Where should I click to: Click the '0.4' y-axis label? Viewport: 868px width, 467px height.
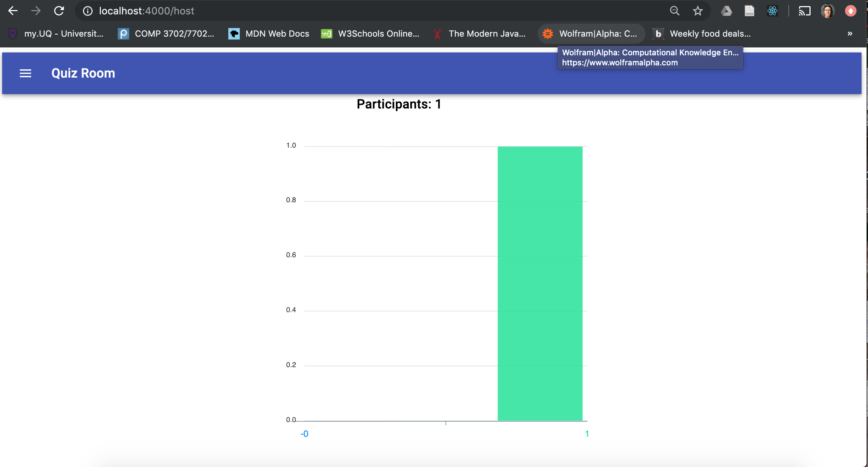click(x=291, y=310)
